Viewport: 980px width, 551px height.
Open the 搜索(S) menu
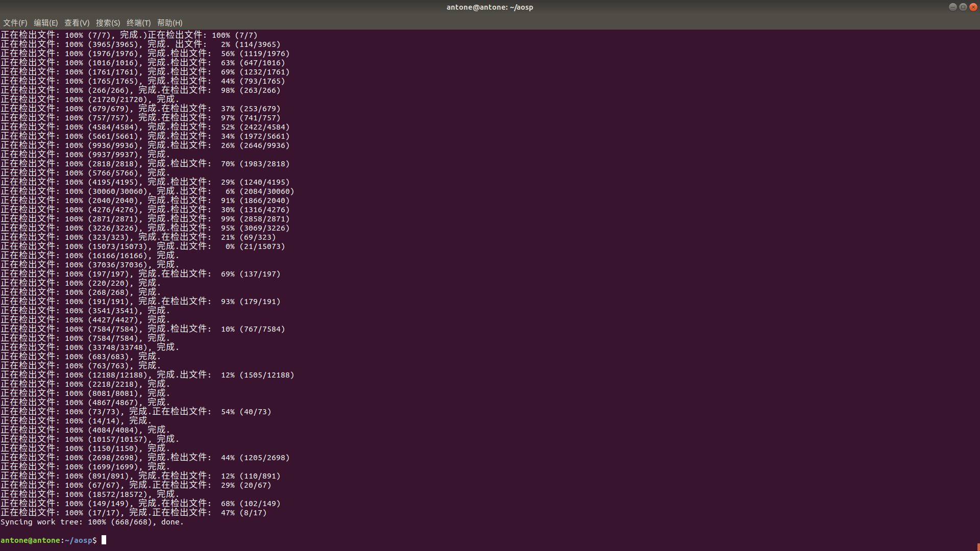click(108, 23)
